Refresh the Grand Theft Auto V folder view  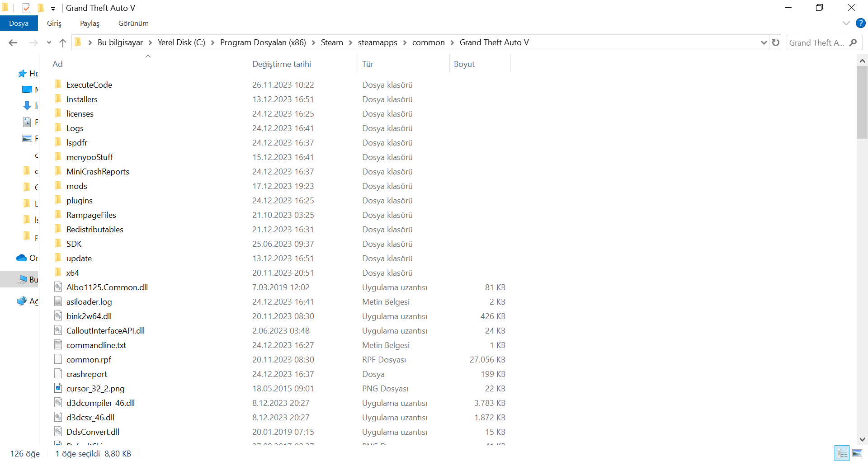[776, 42]
